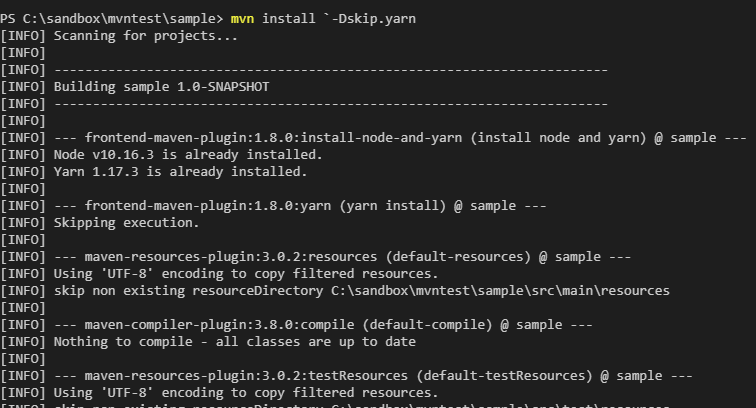Click Node v10.16.3 is already installed
756x408 pixels.
coord(188,155)
